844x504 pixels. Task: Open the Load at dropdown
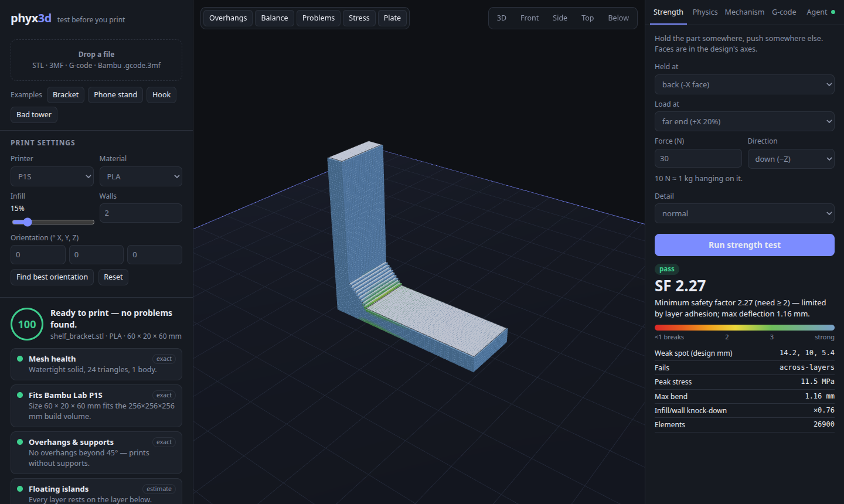(744, 121)
